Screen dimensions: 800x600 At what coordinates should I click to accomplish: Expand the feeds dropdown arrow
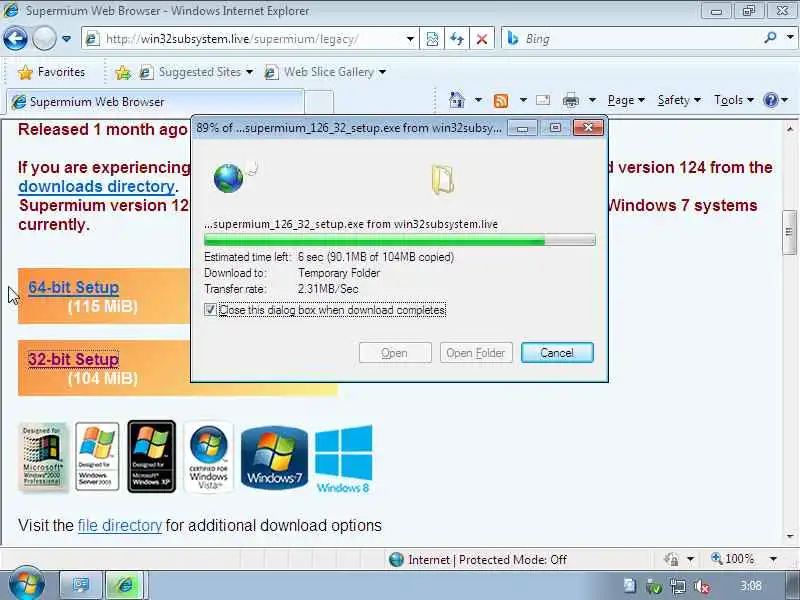523,100
